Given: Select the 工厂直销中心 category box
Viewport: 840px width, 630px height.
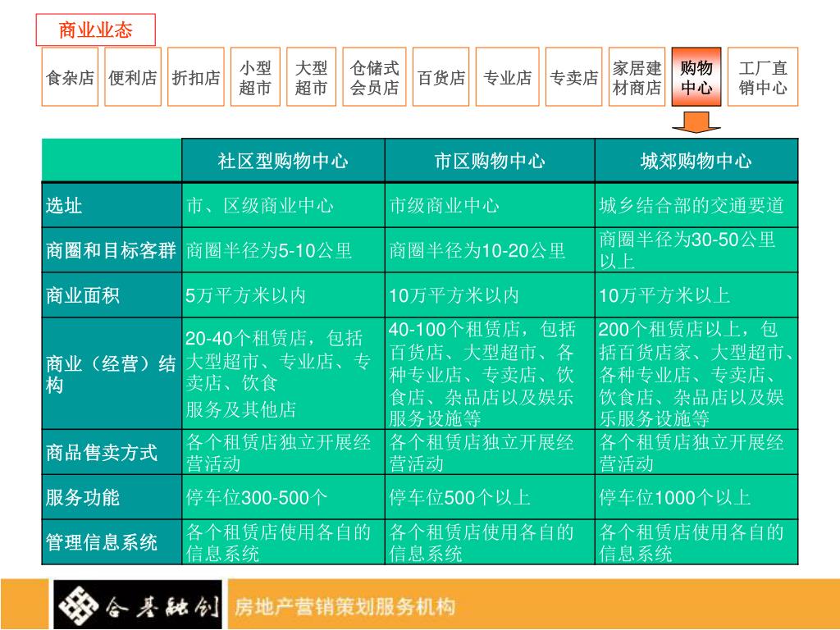Looking at the screenshot, I should 763,76.
